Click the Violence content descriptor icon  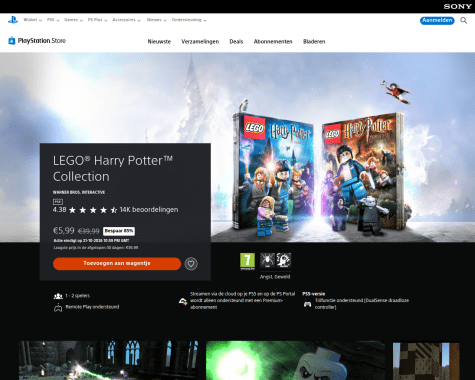284,260
